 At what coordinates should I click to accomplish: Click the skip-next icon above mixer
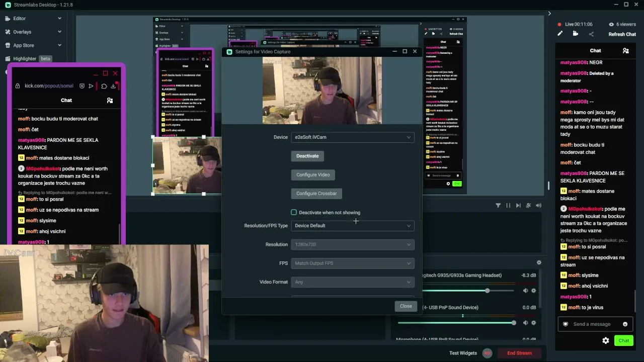(518, 205)
